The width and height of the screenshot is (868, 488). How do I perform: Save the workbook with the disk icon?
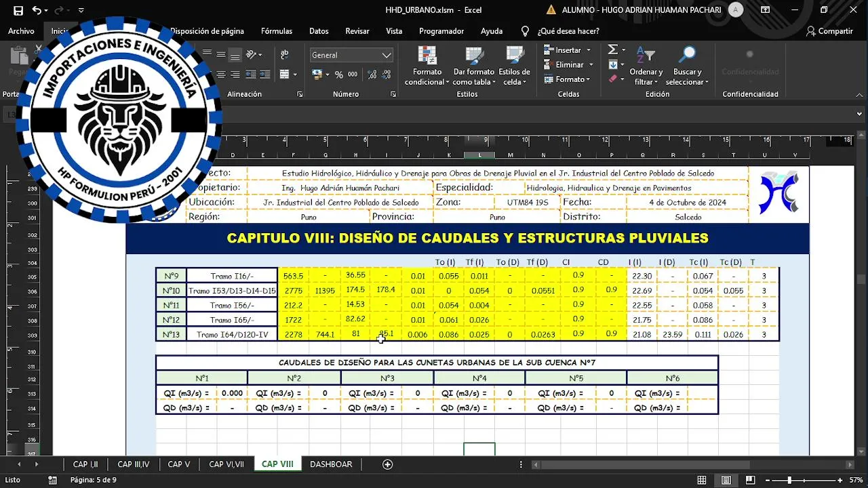18,10
